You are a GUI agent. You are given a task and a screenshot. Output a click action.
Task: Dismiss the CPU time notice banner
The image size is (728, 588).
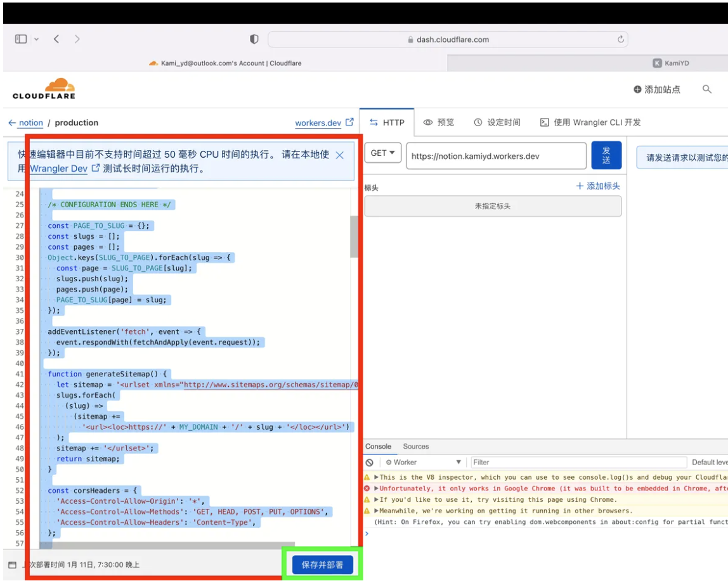pyautogui.click(x=340, y=155)
